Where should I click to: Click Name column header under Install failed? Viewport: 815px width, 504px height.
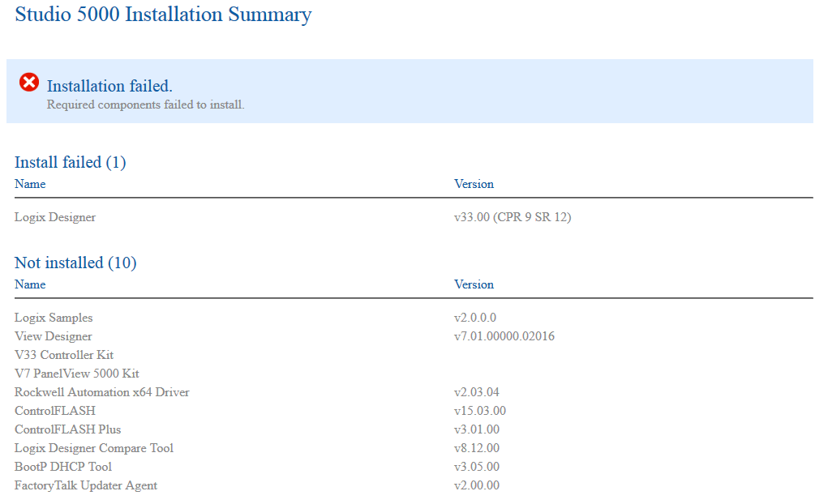(30, 184)
